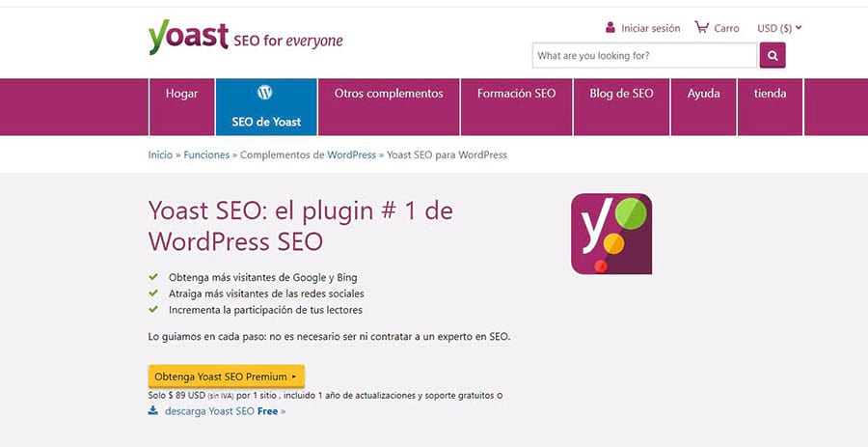Open the Ayuda navigation item
Viewport: 868px width, 447px height.
tap(703, 94)
